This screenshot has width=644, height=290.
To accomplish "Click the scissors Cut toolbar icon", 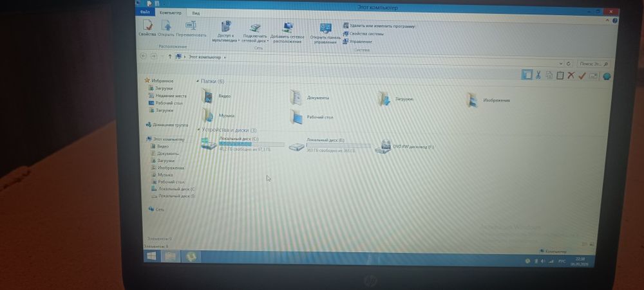I will [x=538, y=75].
